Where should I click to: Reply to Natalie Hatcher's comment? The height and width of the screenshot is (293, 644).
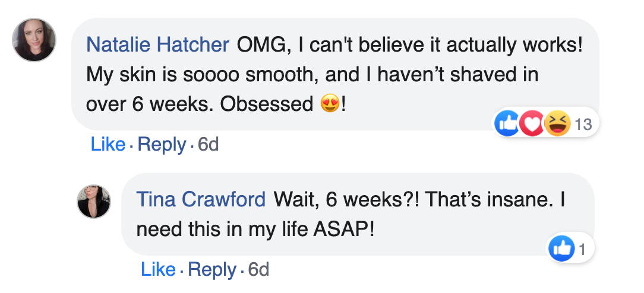(x=162, y=144)
